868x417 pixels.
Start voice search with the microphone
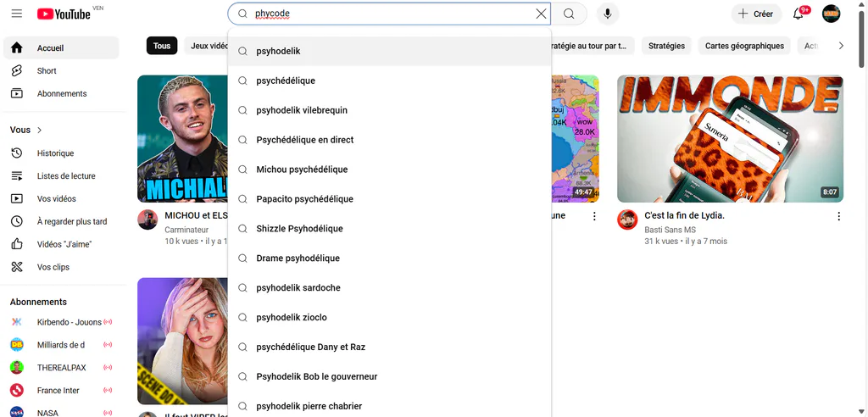pos(607,14)
